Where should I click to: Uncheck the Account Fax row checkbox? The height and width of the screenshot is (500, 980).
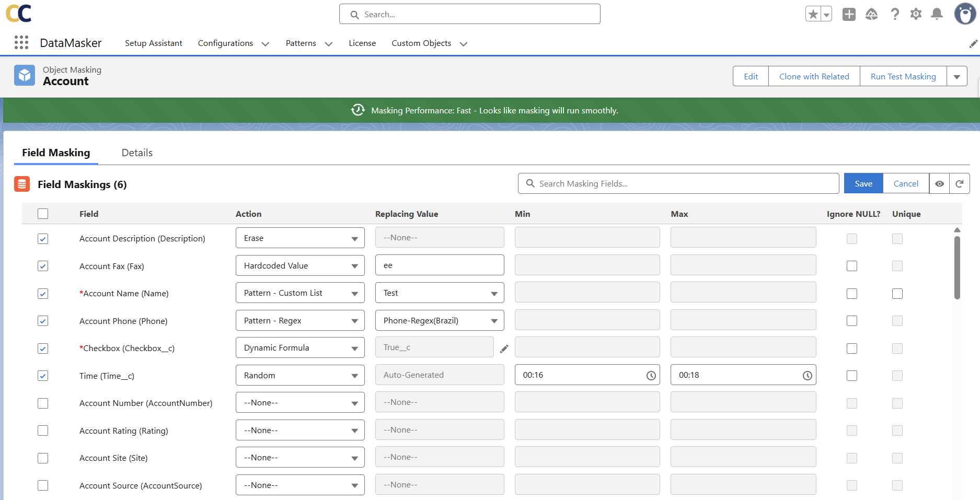(x=42, y=266)
